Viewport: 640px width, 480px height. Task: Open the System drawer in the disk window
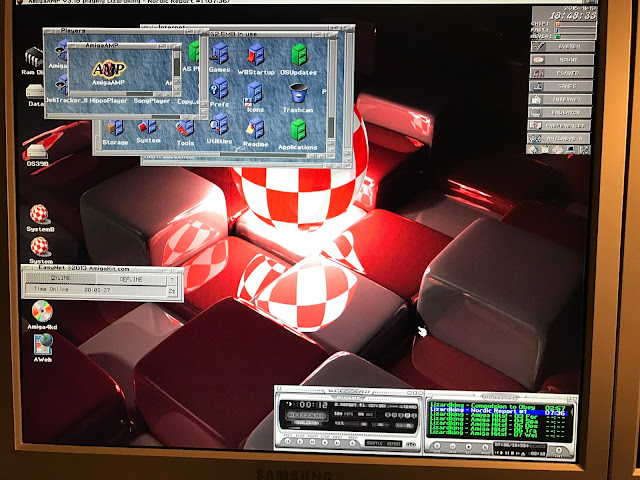(x=148, y=131)
